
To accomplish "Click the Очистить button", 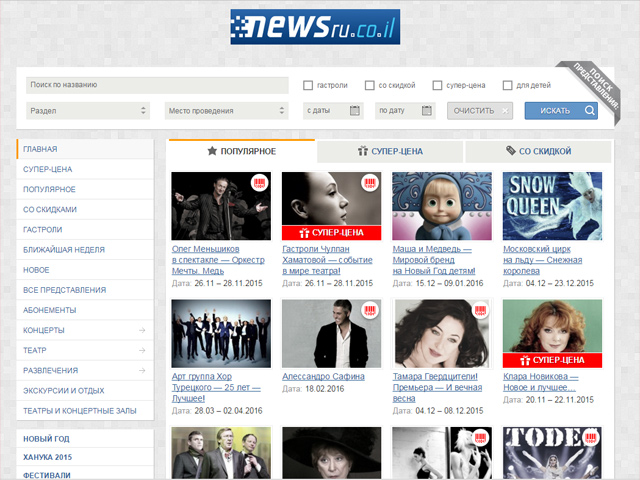I will pyautogui.click(x=480, y=111).
